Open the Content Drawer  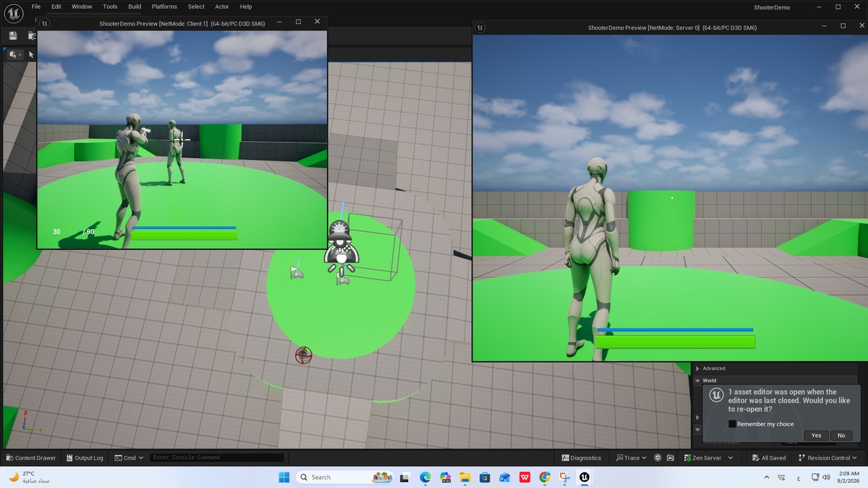click(31, 457)
